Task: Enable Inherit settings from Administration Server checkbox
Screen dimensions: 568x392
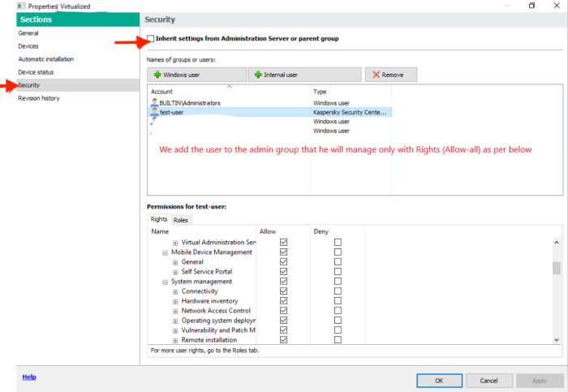Action: click(151, 38)
